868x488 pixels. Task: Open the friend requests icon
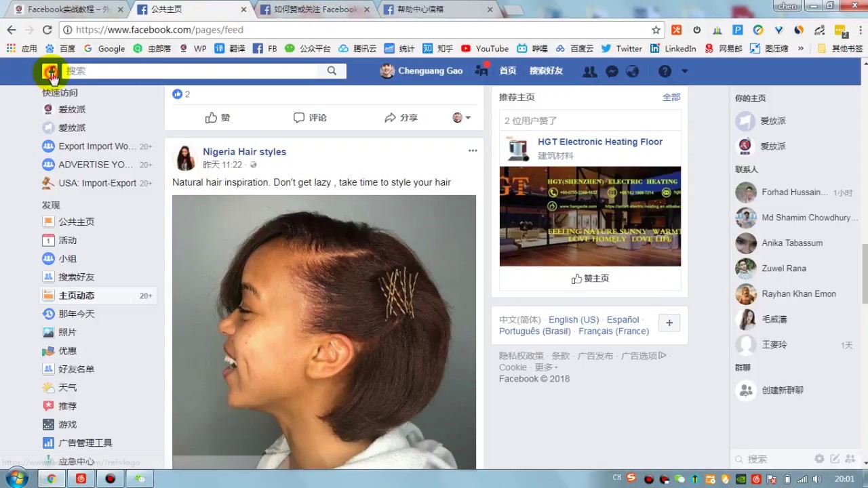(590, 71)
